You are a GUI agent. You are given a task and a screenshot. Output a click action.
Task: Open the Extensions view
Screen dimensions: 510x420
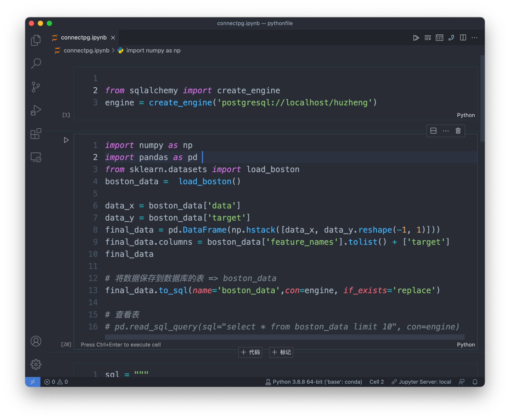pos(36,134)
